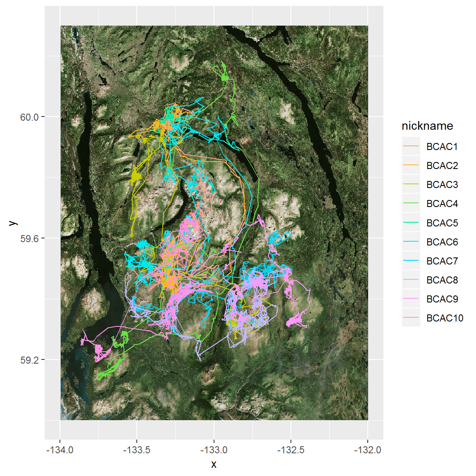Click the x-axis tick label -132.5
476x476 pixels.
pos(290,450)
